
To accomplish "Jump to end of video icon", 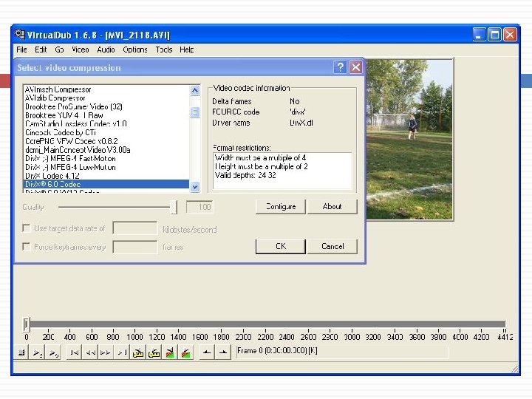I will pos(122,353).
